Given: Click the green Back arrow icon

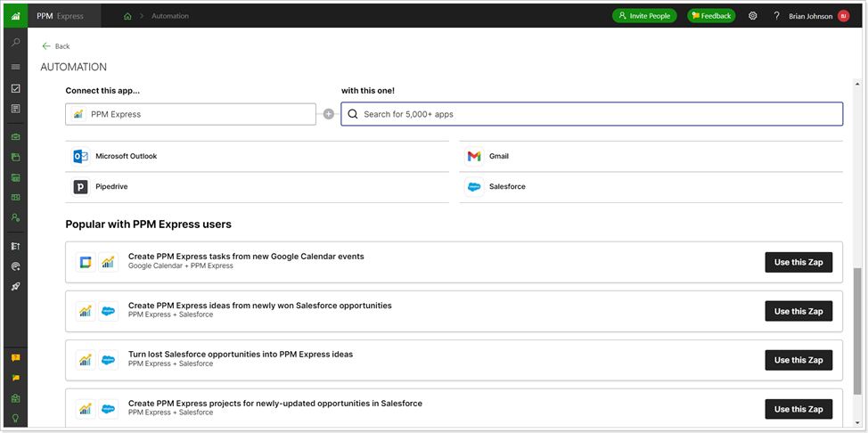Looking at the screenshot, I should (x=46, y=46).
